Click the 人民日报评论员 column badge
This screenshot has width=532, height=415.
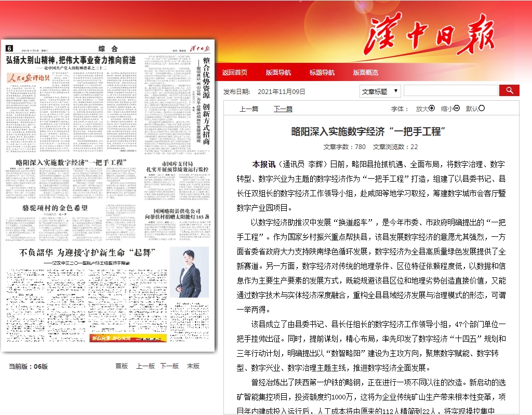click(29, 77)
